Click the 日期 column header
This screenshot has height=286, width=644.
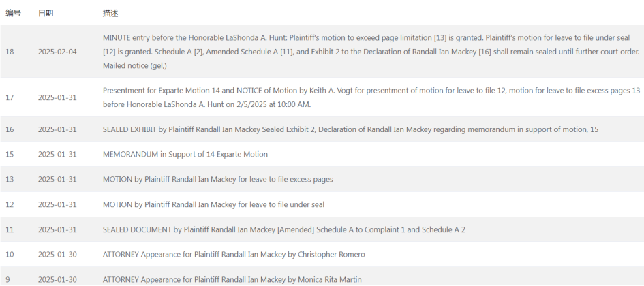point(46,13)
